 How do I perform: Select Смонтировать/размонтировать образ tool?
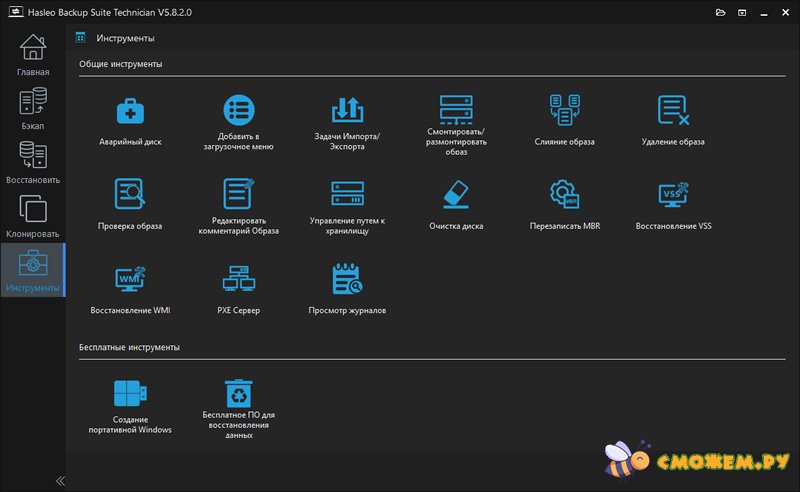click(456, 110)
